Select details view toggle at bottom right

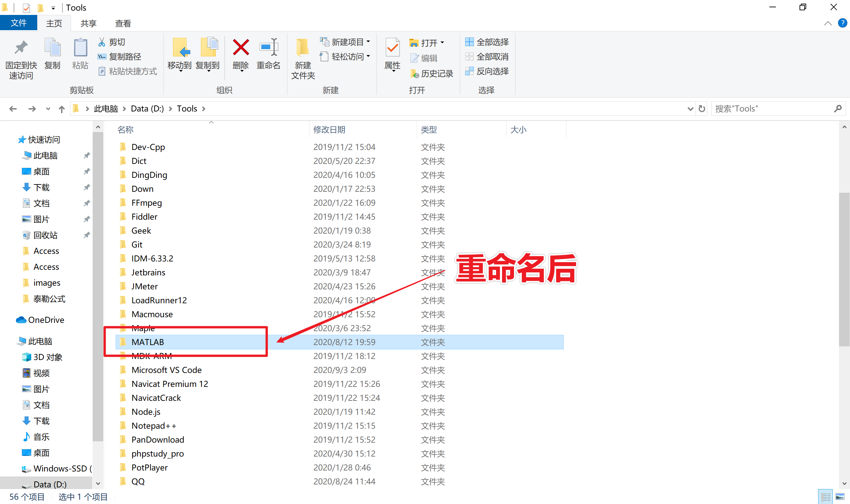(825, 496)
